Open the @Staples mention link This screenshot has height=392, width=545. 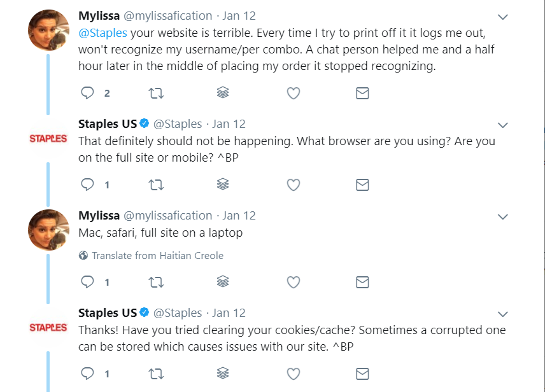tap(103, 33)
